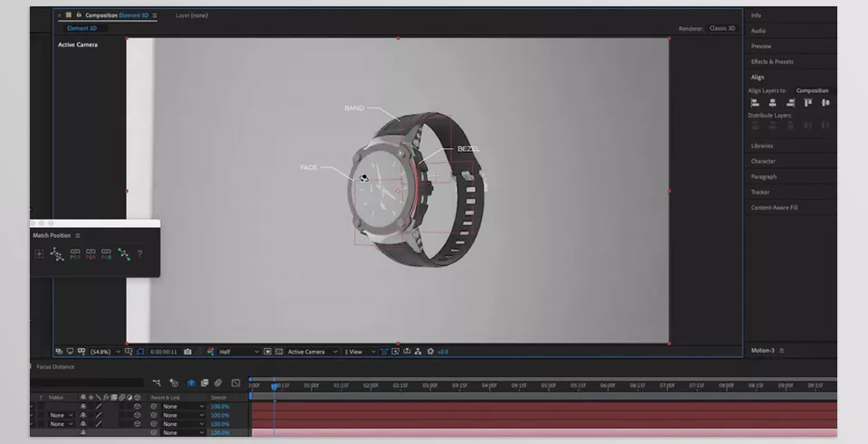The width and height of the screenshot is (868, 444).
Task: Open the 1 View layout dropdown
Action: click(x=360, y=352)
